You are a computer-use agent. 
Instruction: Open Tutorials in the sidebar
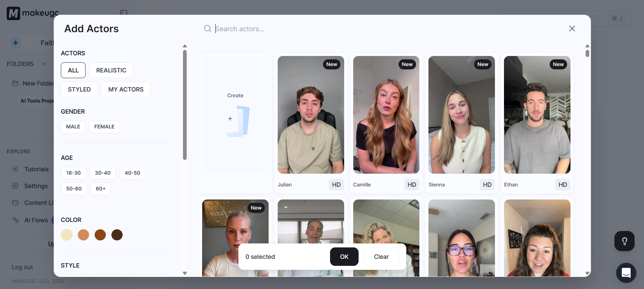(x=37, y=169)
